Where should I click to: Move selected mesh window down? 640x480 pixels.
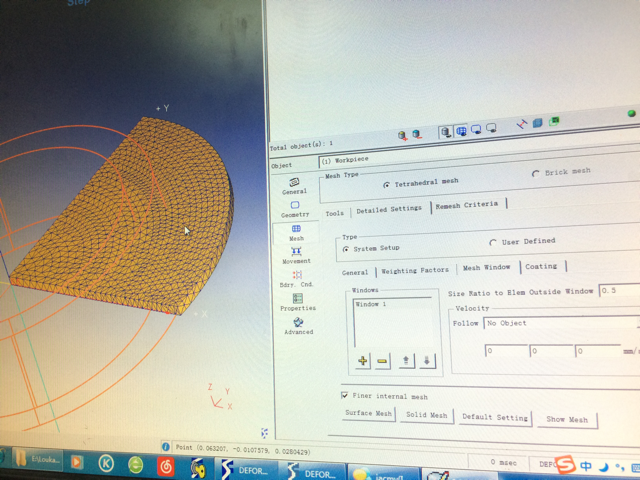tap(427, 361)
